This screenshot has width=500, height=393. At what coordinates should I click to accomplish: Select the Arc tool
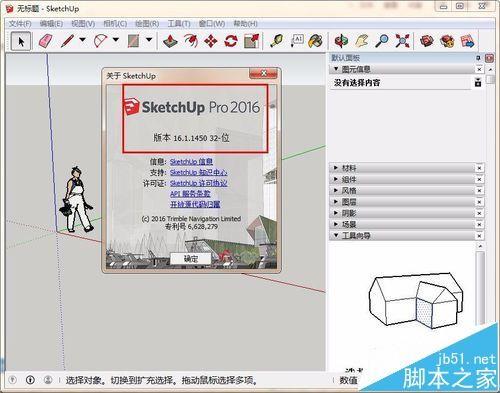point(100,41)
